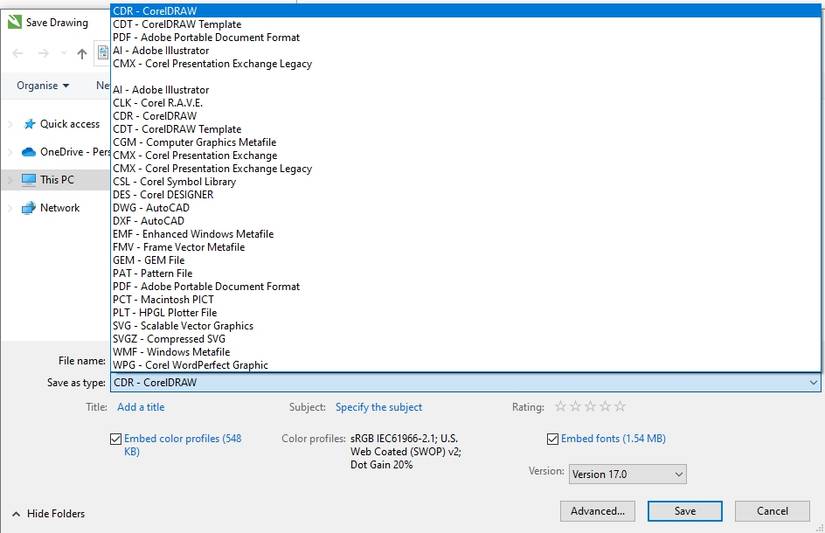825x533 pixels.
Task: Expand the This PC tree node
Action: click(x=10, y=180)
